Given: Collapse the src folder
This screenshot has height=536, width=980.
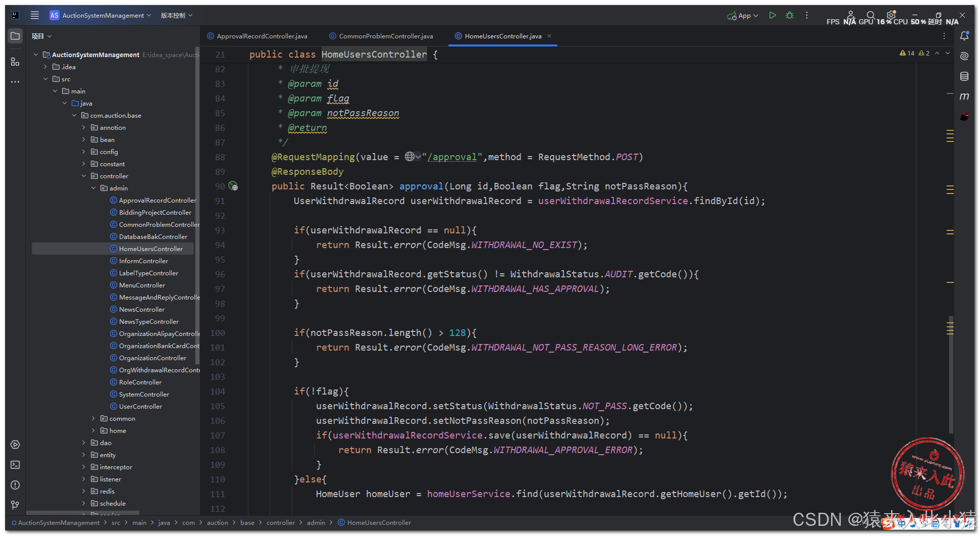Looking at the screenshot, I should tap(45, 79).
